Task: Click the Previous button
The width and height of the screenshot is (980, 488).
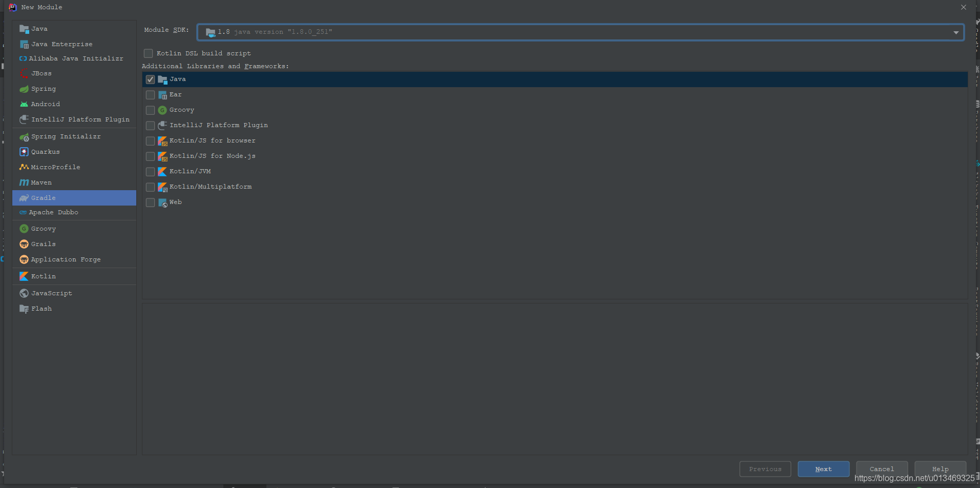Action: [x=765, y=469]
